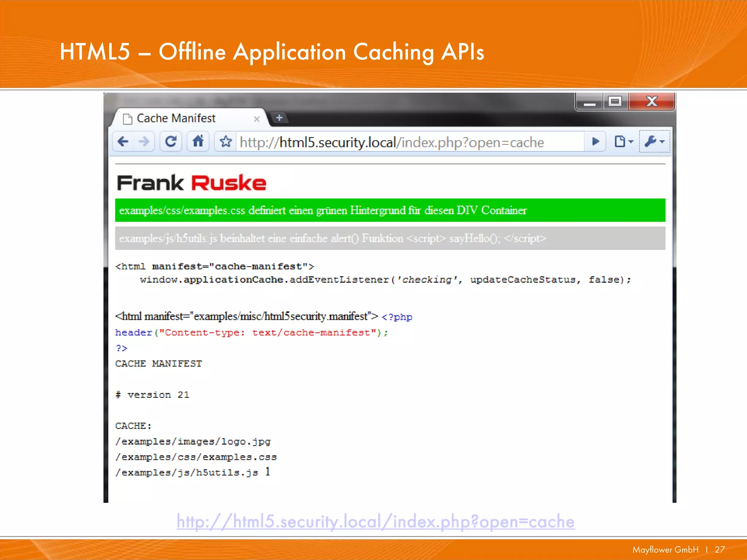
Task: Click the '# version 21' line
Action: (x=152, y=395)
